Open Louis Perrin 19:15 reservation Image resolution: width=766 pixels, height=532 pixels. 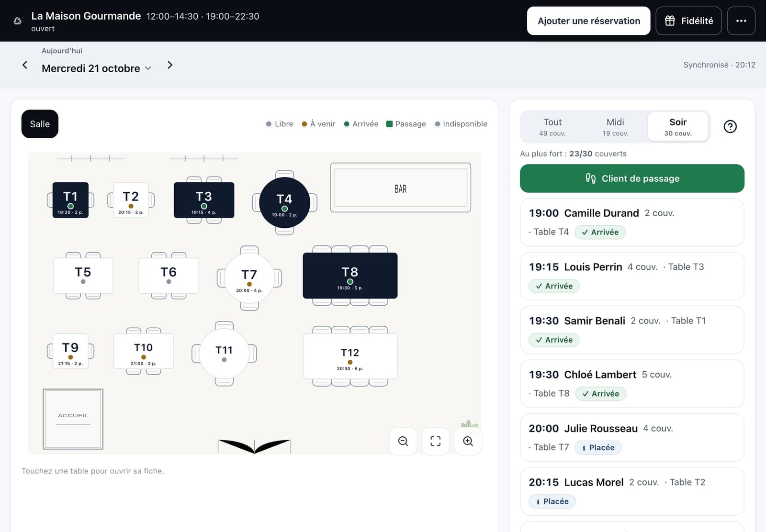pos(632,276)
